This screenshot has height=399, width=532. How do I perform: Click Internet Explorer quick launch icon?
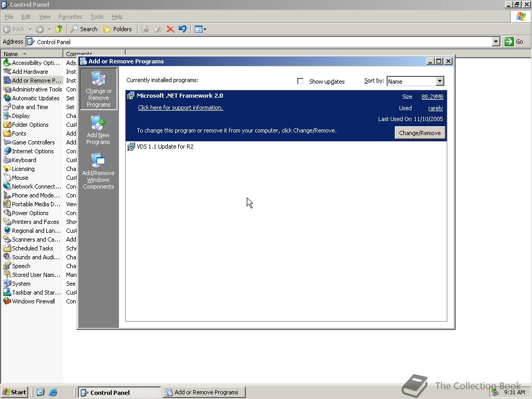(53, 392)
